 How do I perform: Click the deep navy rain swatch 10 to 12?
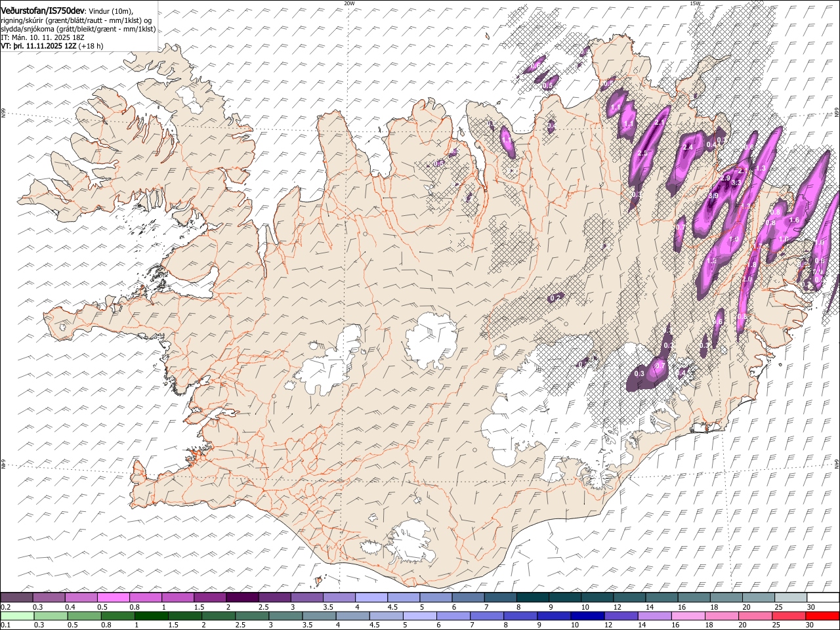(x=587, y=616)
